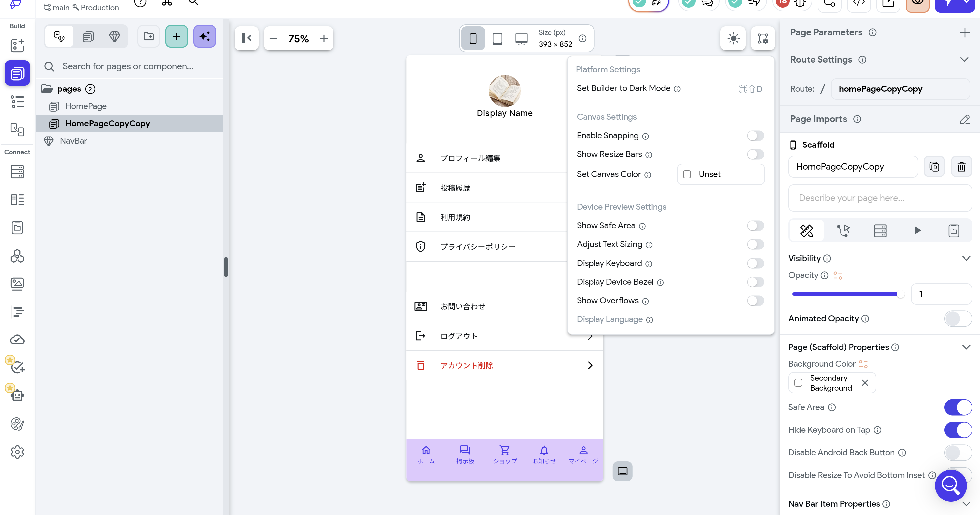Collapse the Visibility section chevron
This screenshot has height=515, width=980.
click(966, 259)
